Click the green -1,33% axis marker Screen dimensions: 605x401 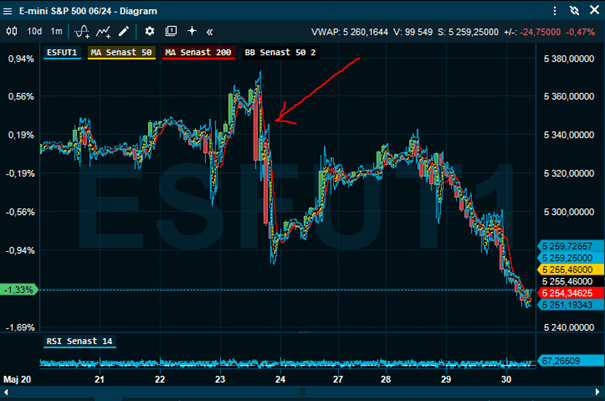[19, 289]
